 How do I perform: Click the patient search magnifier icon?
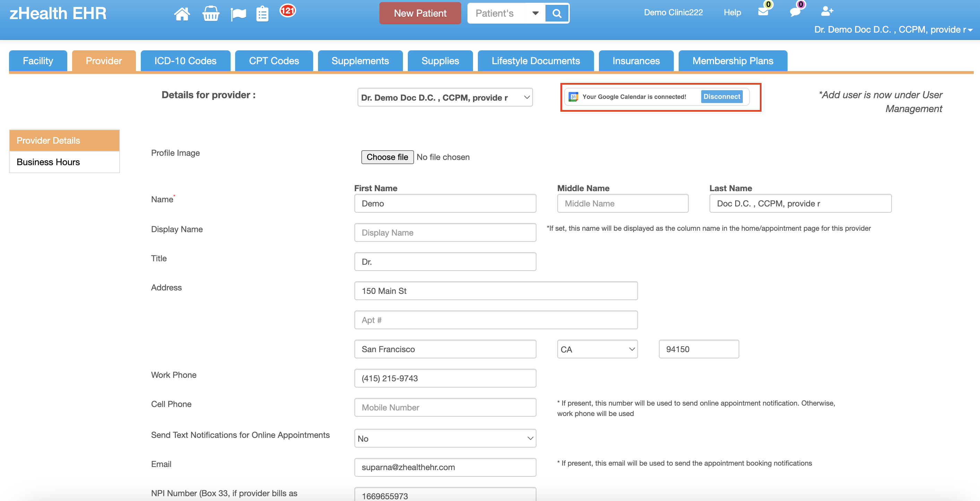[x=557, y=13]
